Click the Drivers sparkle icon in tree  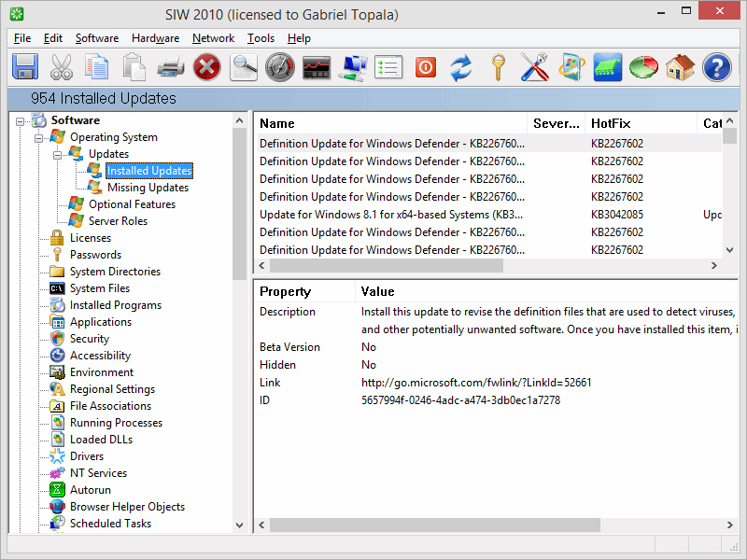(x=57, y=456)
